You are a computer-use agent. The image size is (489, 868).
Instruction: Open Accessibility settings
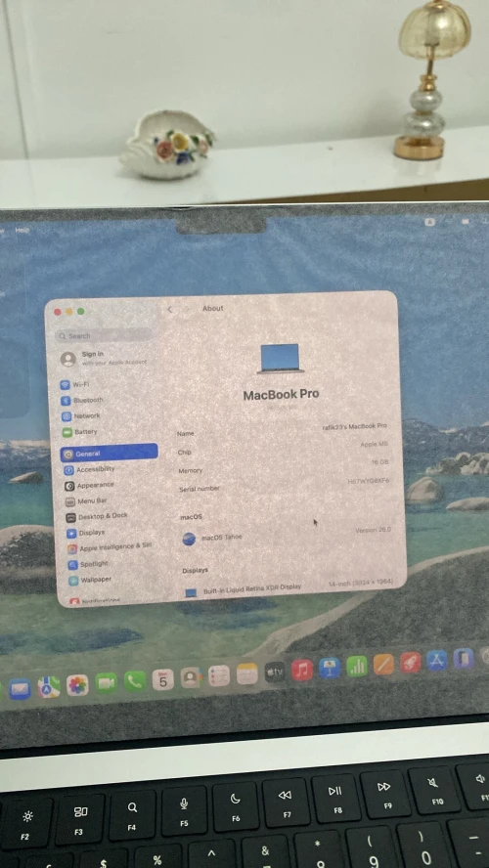pyautogui.click(x=89, y=469)
